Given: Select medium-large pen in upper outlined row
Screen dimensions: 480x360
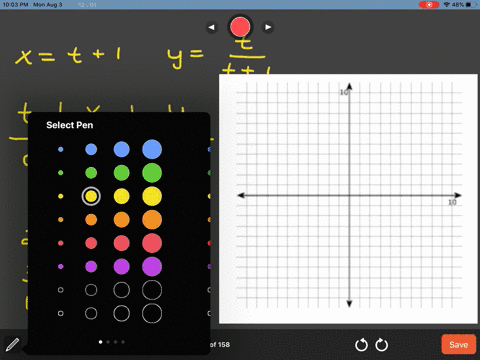Looking at the screenshot, I should click(x=122, y=290).
